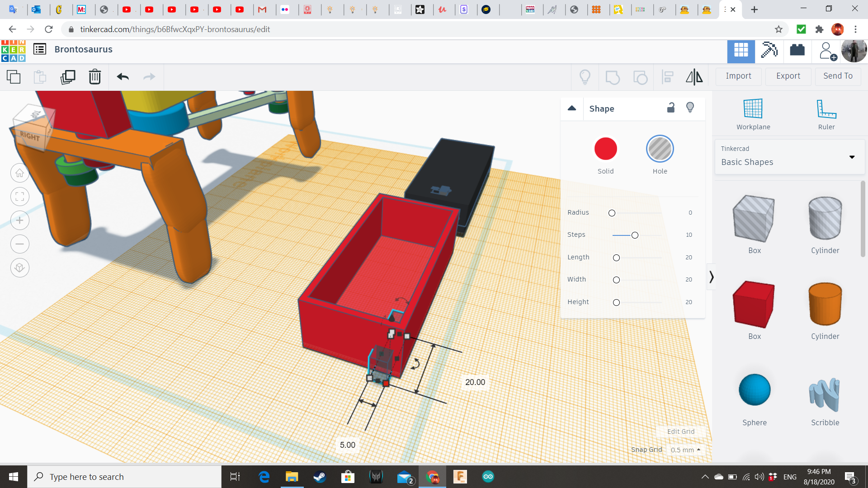Click the Home view button

20,173
